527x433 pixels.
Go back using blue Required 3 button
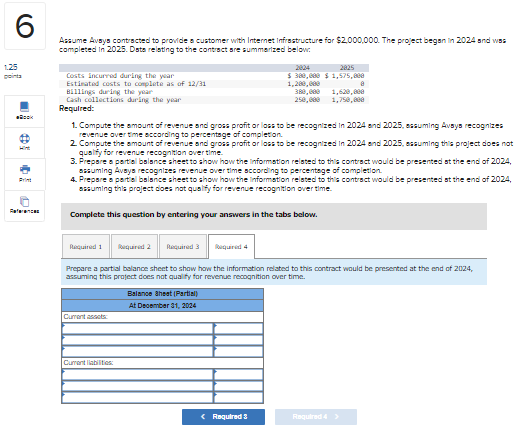pos(224,417)
